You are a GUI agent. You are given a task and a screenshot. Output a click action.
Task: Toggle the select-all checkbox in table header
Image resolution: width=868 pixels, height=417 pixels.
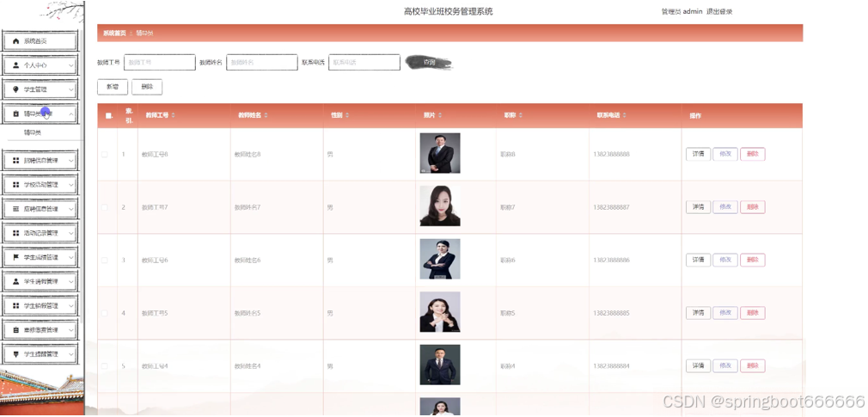(109, 116)
